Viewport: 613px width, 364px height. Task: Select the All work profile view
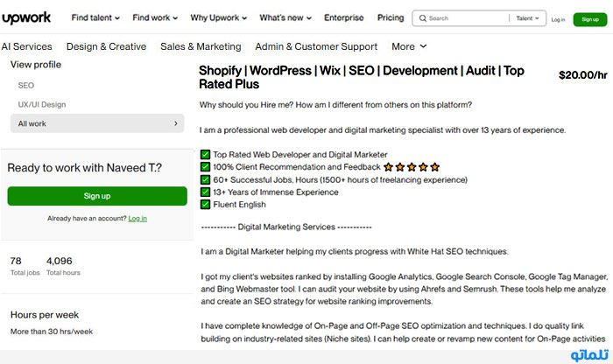pyautogui.click(x=97, y=123)
